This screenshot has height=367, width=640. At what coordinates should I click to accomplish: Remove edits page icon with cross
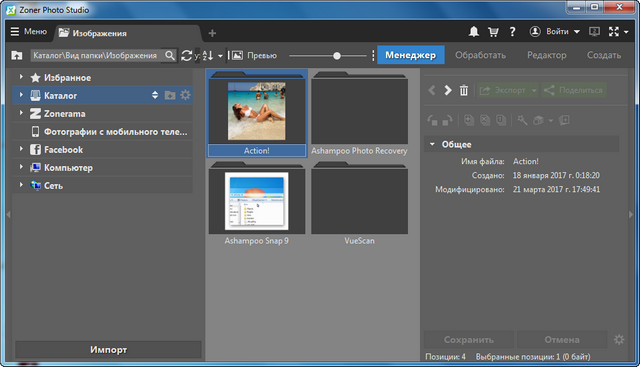tap(485, 120)
